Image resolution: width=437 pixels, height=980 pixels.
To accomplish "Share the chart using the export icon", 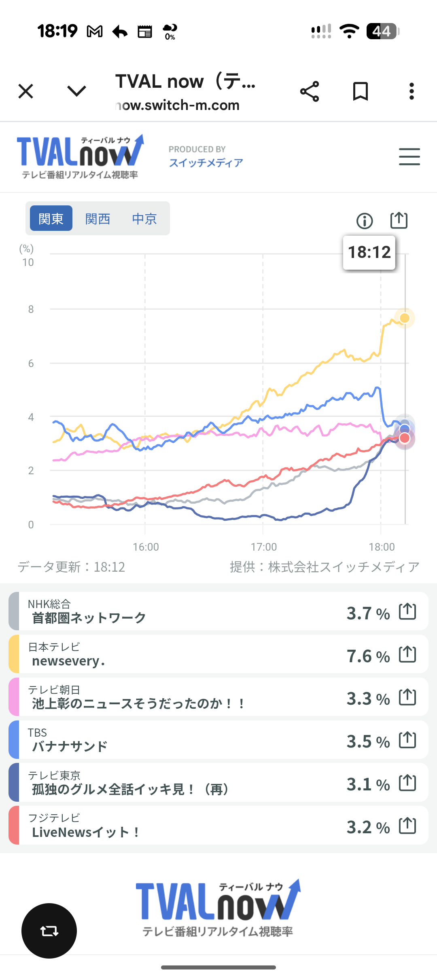I will [x=399, y=220].
